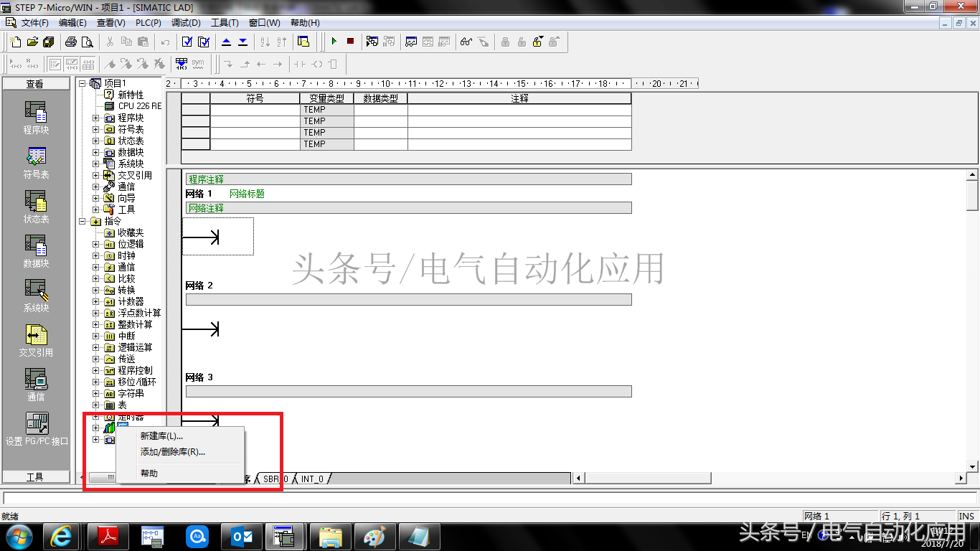The width and height of the screenshot is (980, 551).
Task: Open 数据块 in the navigation bar
Action: point(36,251)
